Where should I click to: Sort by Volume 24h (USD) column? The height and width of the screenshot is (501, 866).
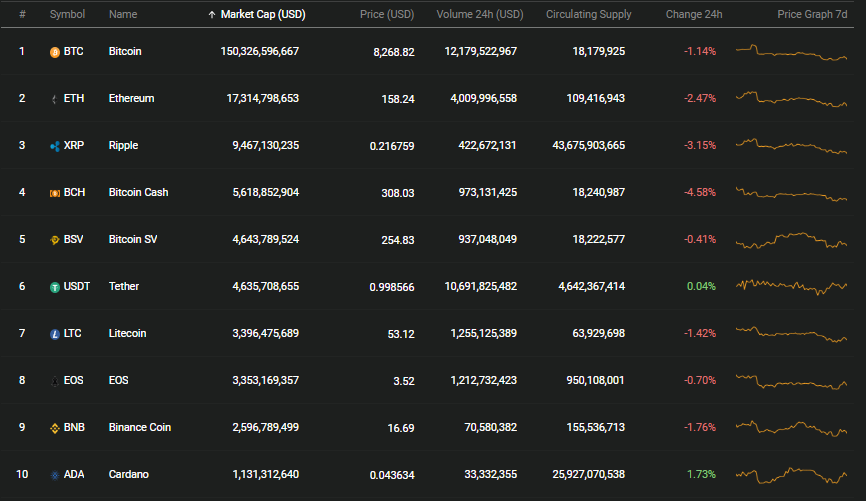click(x=480, y=14)
